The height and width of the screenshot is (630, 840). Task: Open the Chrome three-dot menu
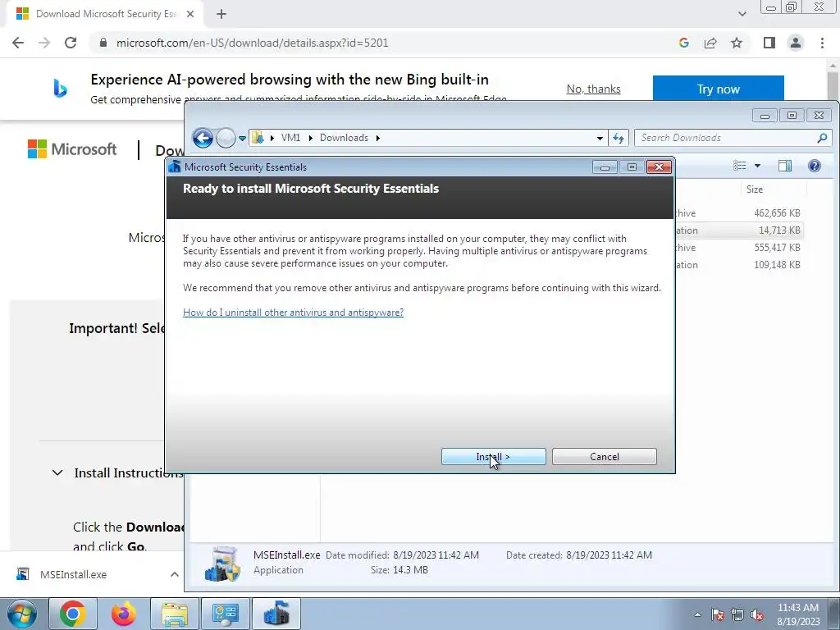click(x=822, y=43)
